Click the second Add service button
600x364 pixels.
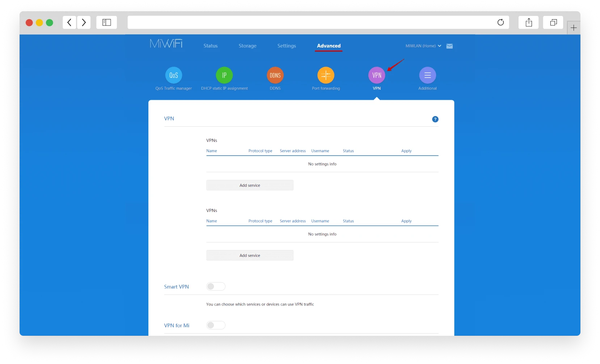[250, 255]
